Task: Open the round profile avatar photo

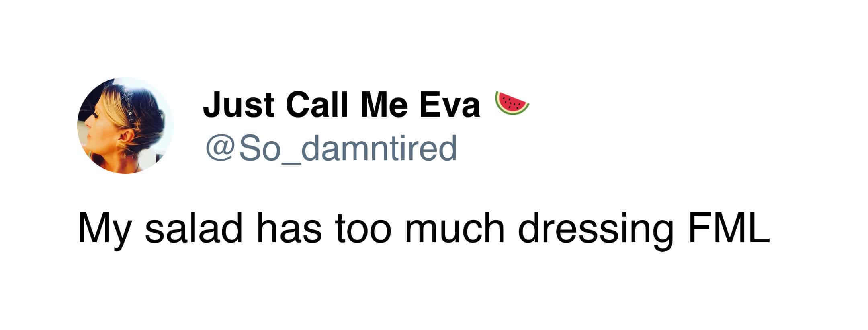Action: click(x=125, y=125)
